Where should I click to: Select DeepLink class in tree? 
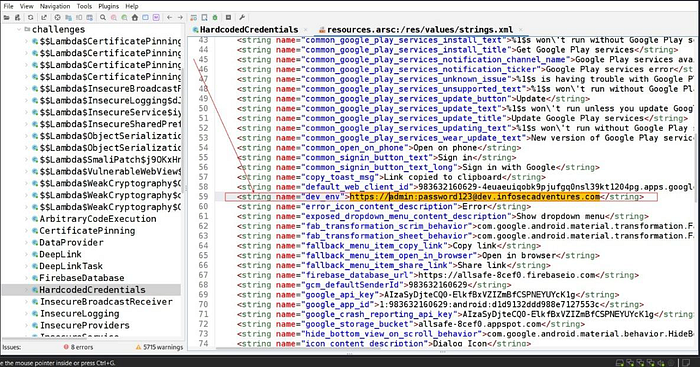coord(60,254)
